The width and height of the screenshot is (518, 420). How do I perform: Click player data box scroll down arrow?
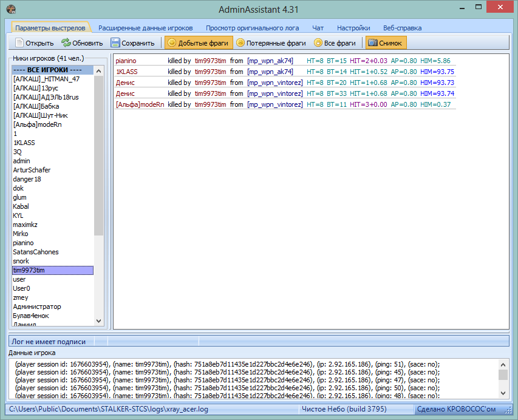503,393
